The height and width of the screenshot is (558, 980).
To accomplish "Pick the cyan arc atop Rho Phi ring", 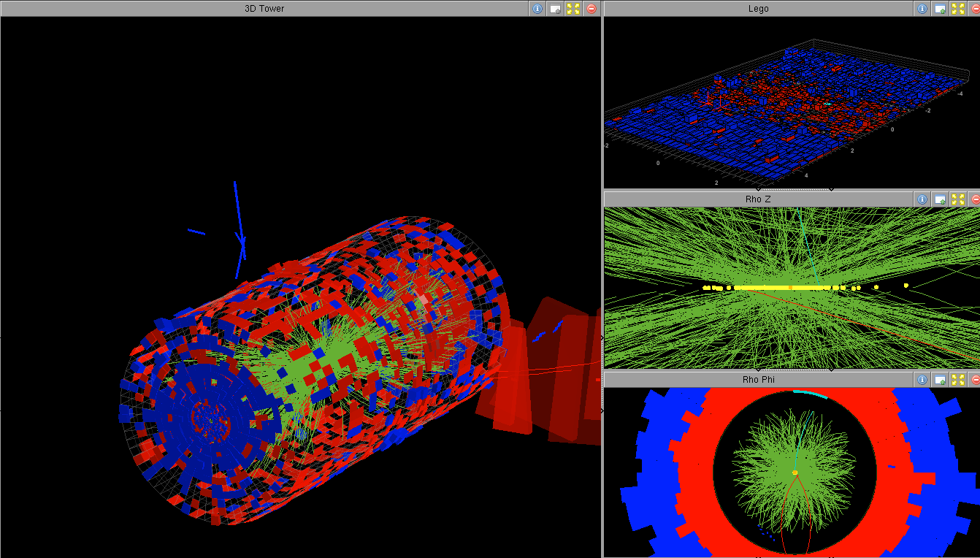I will click(810, 394).
